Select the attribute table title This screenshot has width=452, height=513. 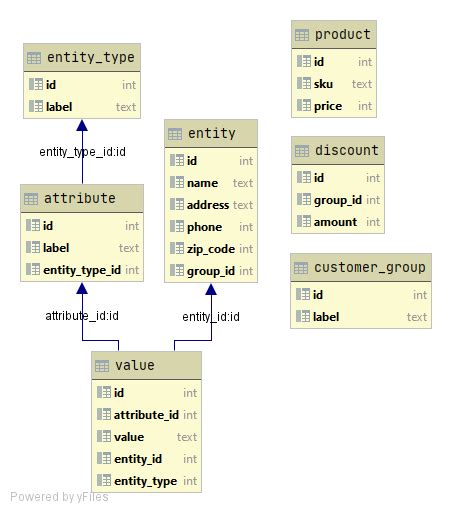[80, 198]
